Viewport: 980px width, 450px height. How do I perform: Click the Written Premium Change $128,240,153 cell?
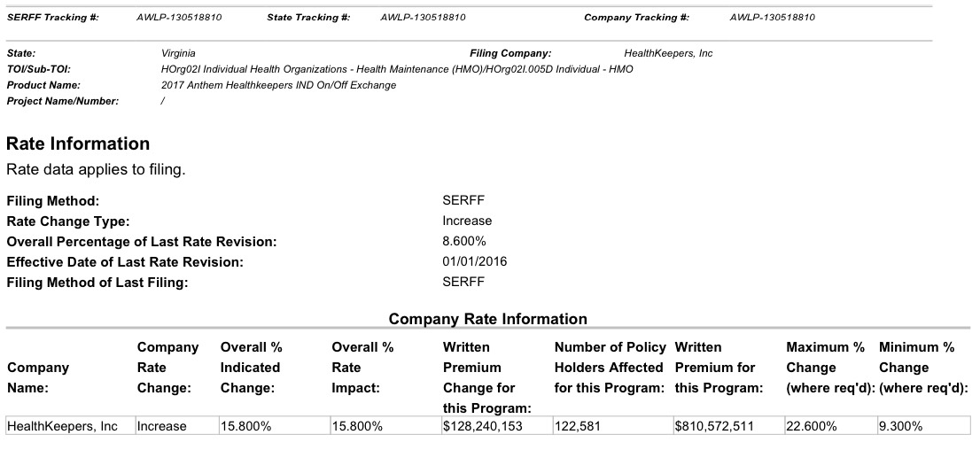coord(483,426)
